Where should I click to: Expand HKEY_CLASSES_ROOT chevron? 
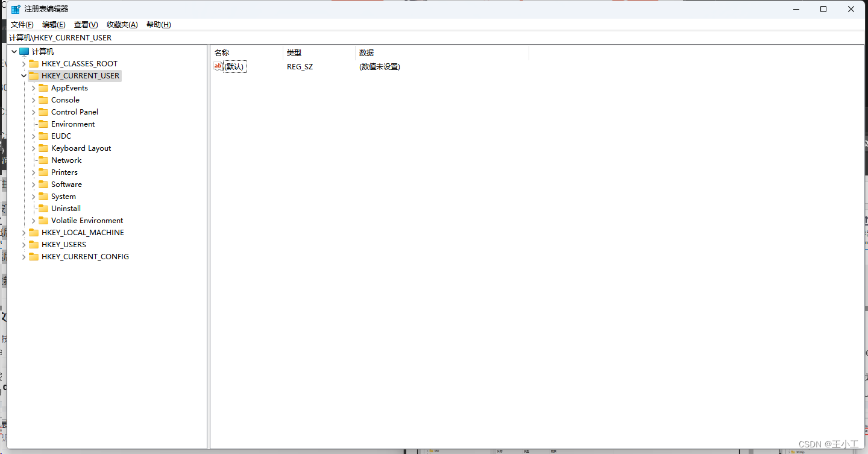24,64
